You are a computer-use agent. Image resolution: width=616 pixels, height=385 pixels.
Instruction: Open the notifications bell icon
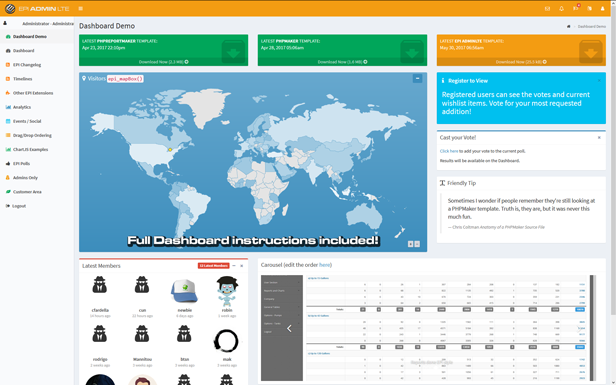561,8
